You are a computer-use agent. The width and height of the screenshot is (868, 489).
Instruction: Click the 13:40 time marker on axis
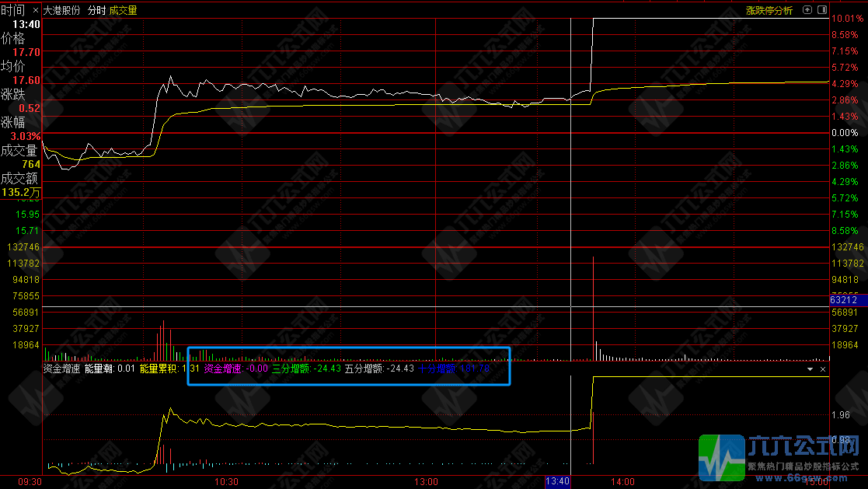557,482
